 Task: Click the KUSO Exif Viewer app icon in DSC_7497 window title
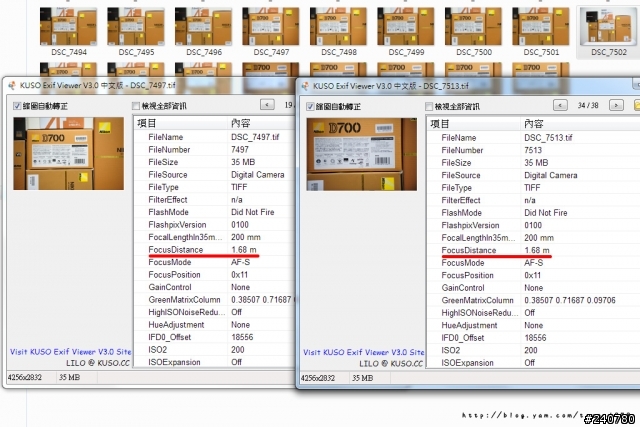tap(12, 85)
